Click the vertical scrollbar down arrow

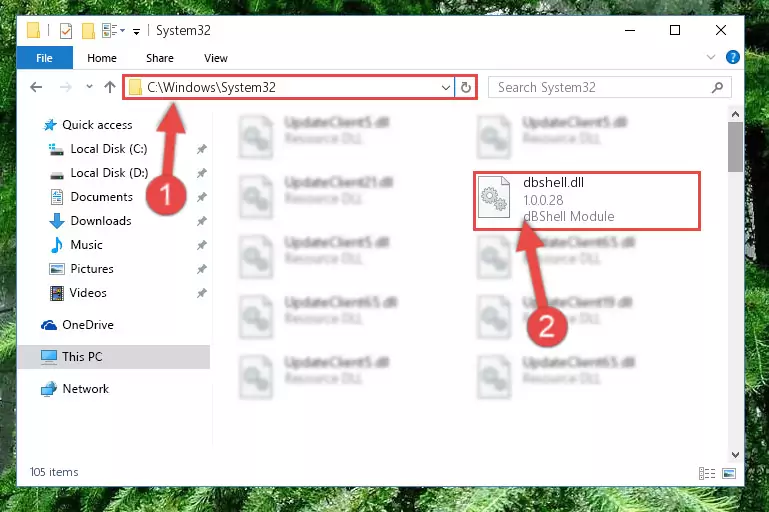[x=735, y=455]
